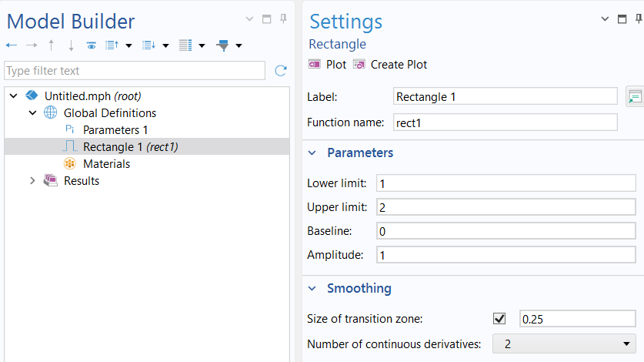This screenshot has height=362, width=644.
Task: Open the Settings window menu chevron
Action: [605, 19]
